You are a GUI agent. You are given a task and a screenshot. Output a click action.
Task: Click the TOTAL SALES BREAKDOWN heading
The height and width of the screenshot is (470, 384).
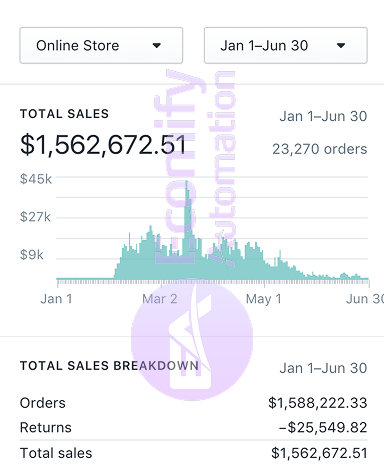[x=109, y=366]
